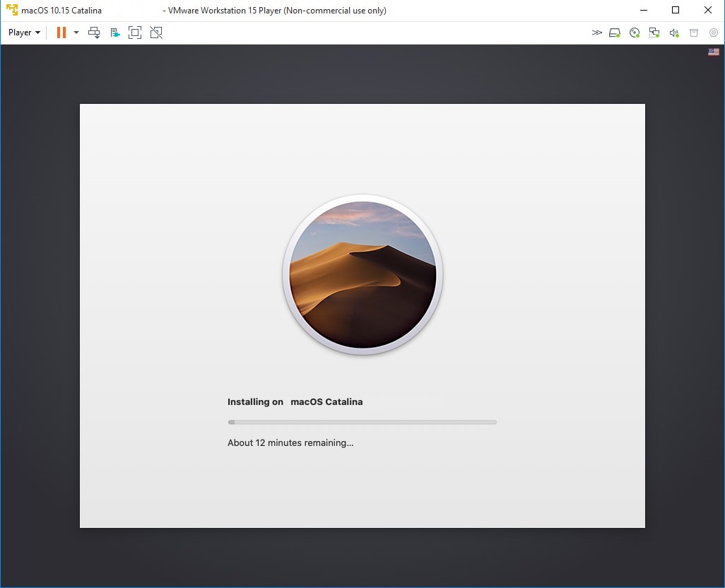Click the CD/DVD drive device icon
Image resolution: width=725 pixels, height=588 pixels.
click(x=634, y=33)
